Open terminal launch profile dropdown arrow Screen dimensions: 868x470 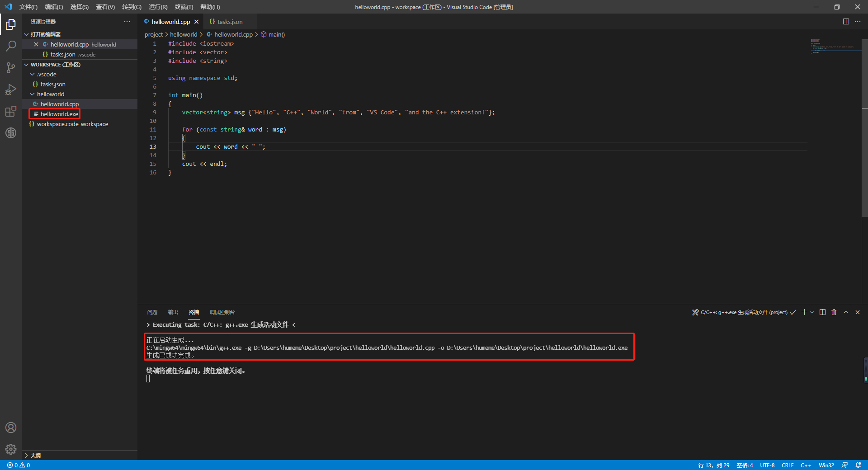[812, 312]
